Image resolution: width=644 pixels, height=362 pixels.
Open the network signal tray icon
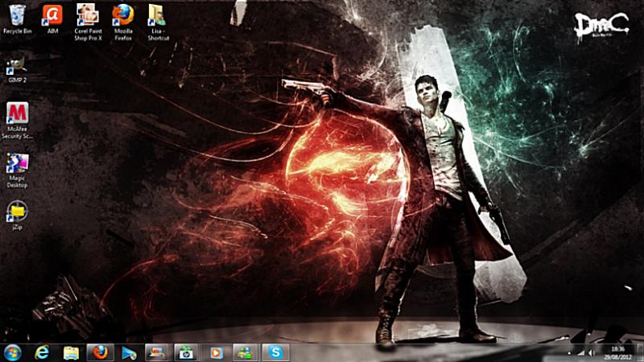coord(581,352)
